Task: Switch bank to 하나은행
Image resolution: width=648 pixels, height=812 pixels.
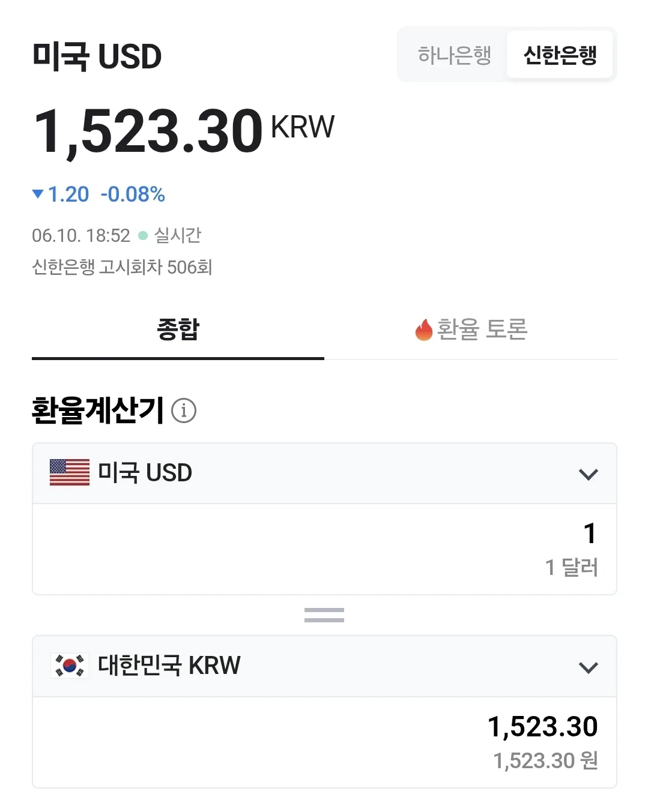Action: point(455,55)
